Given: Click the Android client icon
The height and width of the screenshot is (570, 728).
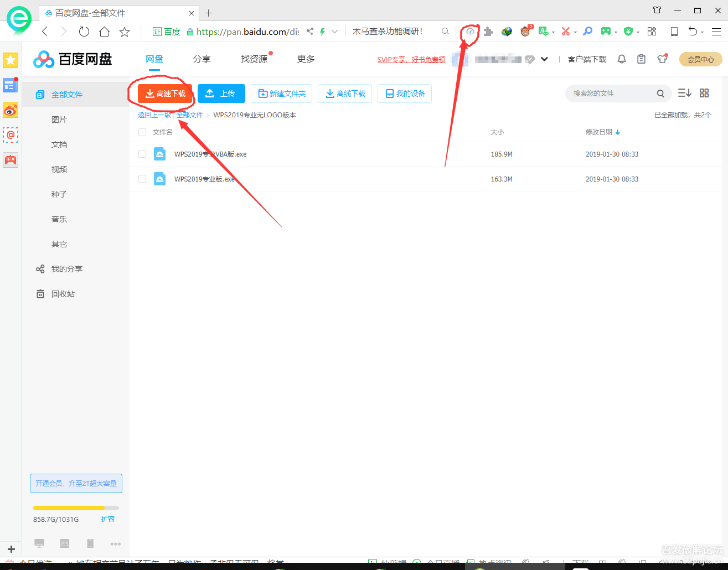Looking at the screenshot, I should pos(65,543).
